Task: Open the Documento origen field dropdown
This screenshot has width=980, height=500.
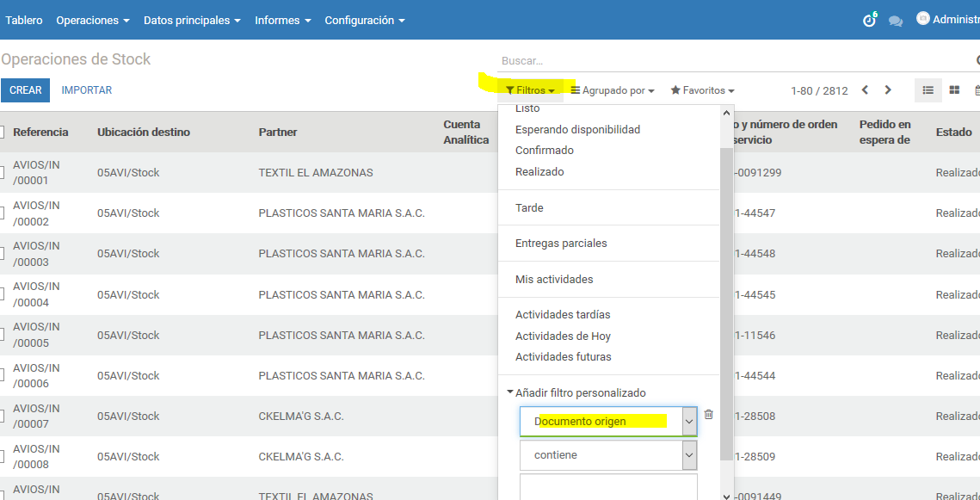Action: tap(607, 422)
